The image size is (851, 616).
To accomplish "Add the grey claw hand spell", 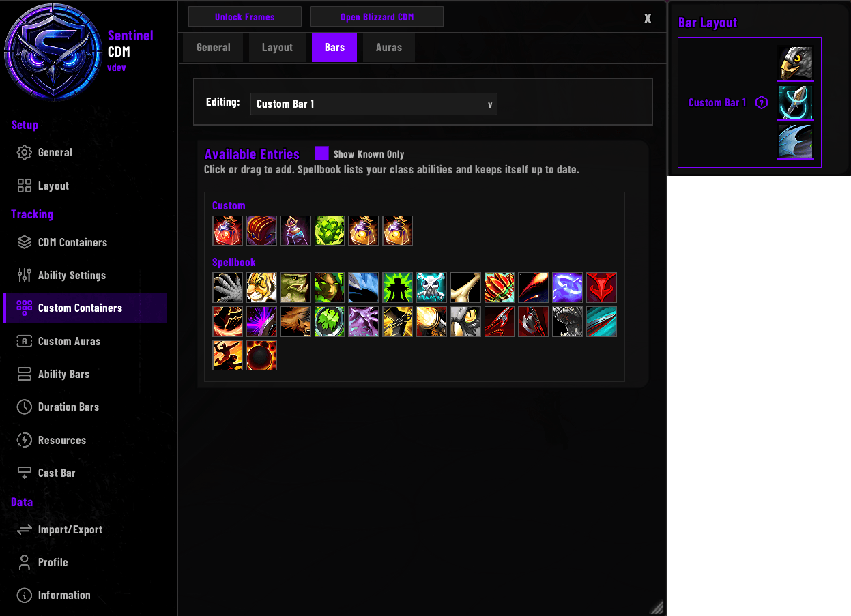I will (227, 287).
